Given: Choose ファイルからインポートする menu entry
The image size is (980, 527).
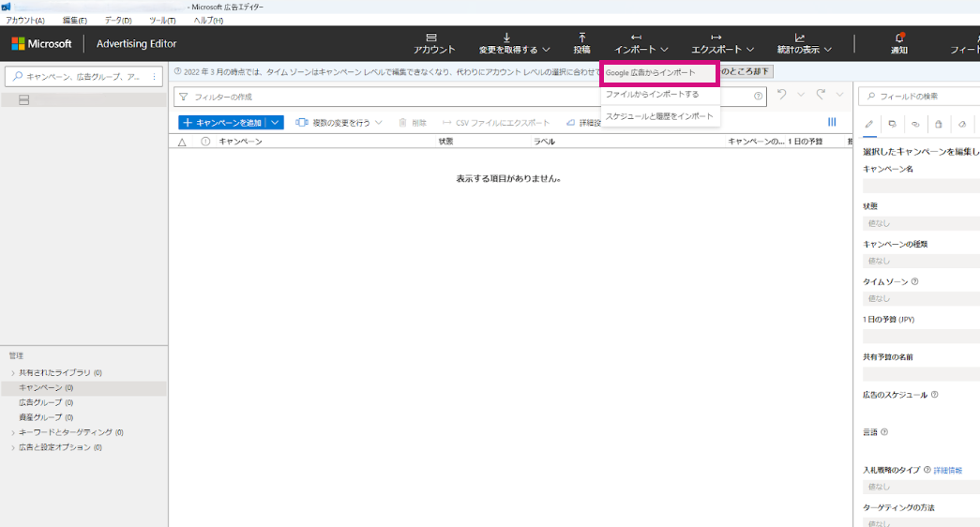Looking at the screenshot, I should click(658, 95).
